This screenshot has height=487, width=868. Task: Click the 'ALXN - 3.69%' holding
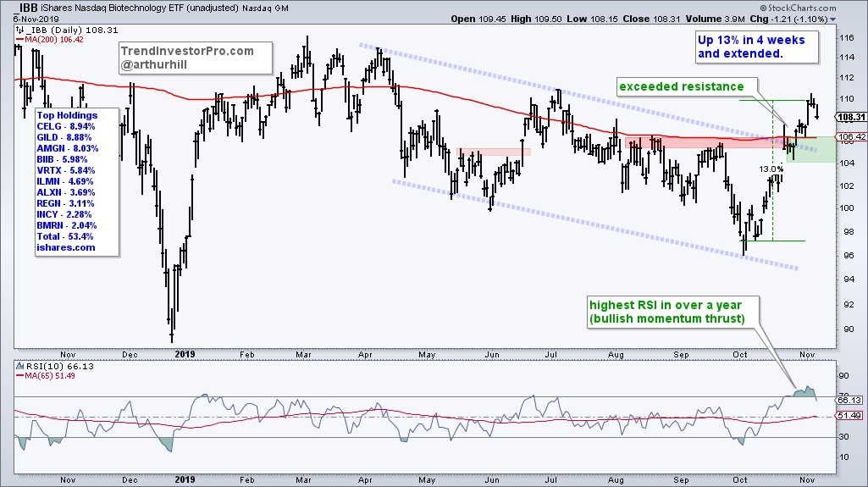pyautogui.click(x=66, y=192)
